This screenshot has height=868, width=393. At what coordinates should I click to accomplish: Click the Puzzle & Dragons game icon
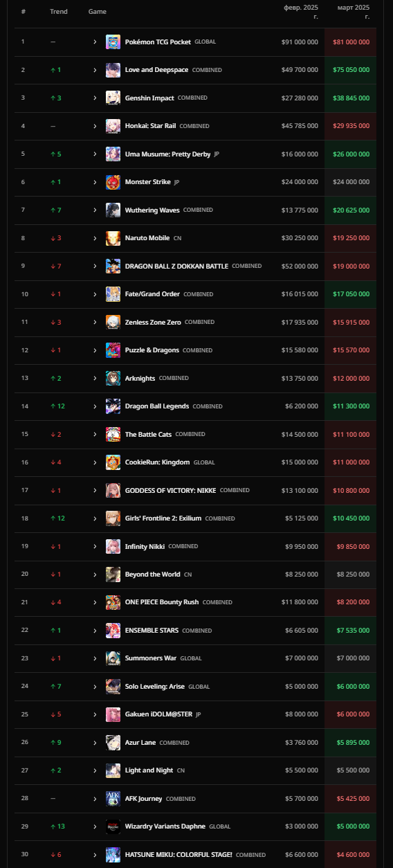[x=113, y=350]
